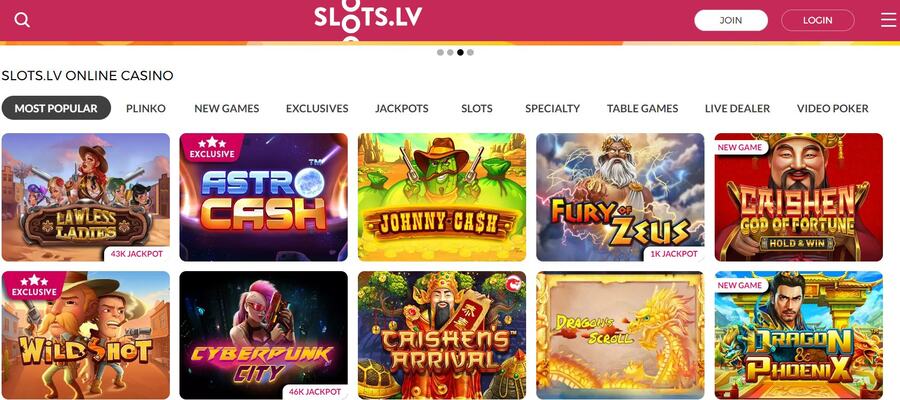Click the SLOTS.LV logo
Image resolution: width=900 pixels, height=400 pixels.
(367, 21)
